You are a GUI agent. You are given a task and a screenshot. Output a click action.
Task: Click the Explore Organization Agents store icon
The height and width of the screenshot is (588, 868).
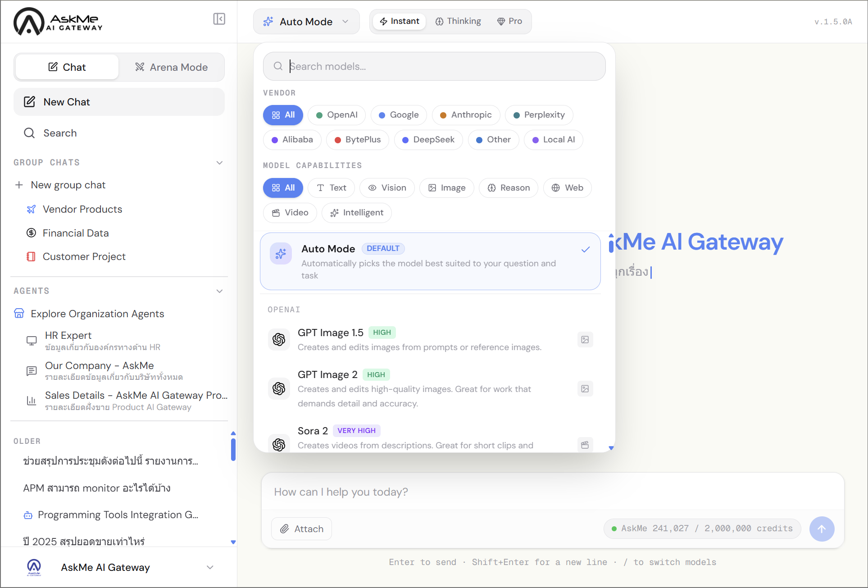[x=19, y=313]
